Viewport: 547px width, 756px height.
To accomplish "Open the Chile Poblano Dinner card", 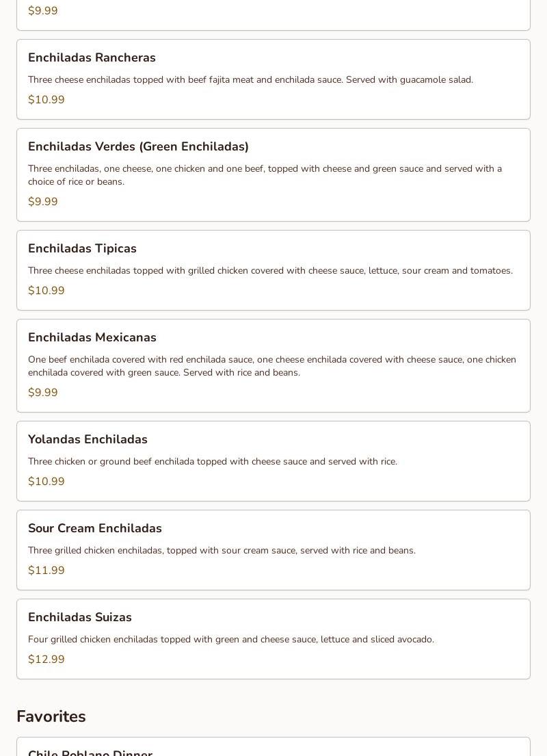I will [x=90, y=751].
